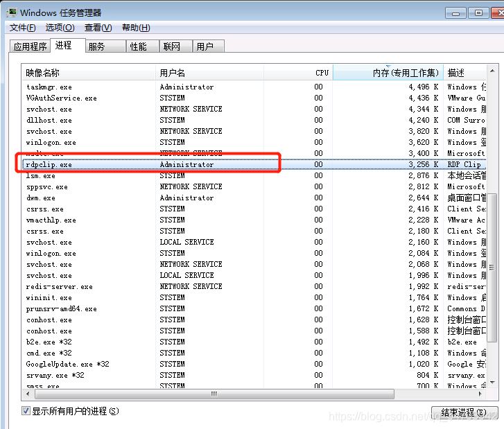The height and width of the screenshot is (429, 504).
Task: Switch to the 用户 tab
Action: (208, 46)
